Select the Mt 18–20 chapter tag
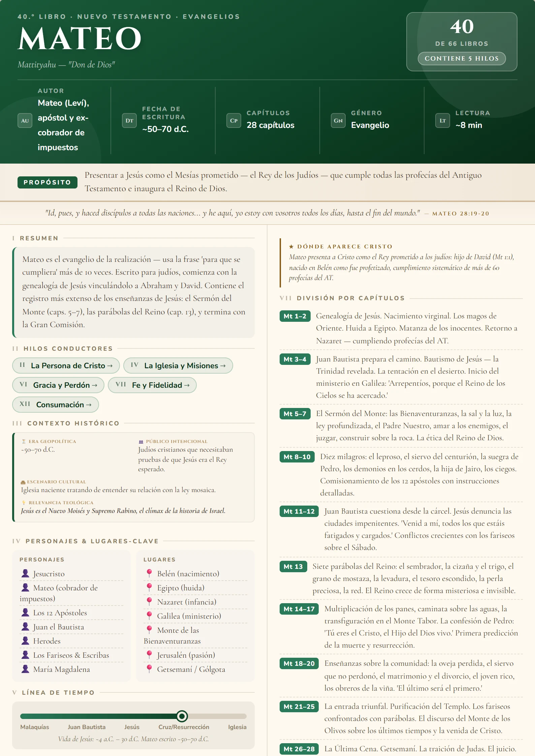Viewport: 535px width, 756px height. tap(299, 663)
